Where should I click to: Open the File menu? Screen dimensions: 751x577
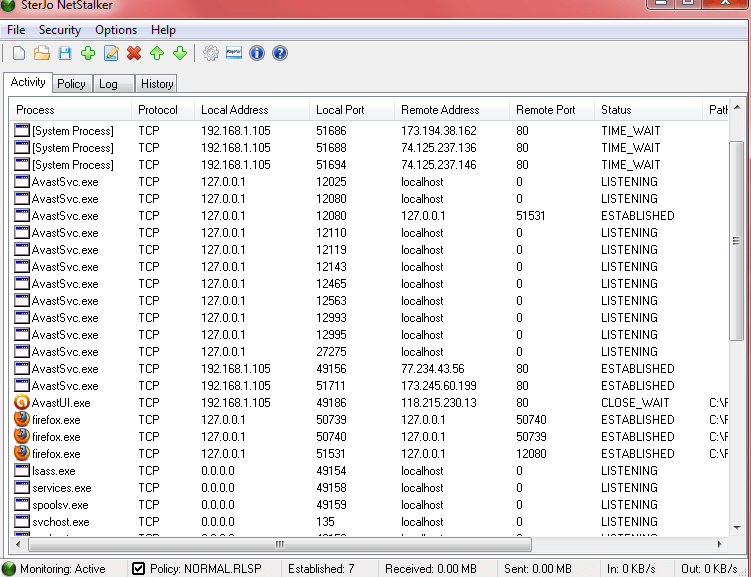pos(16,30)
